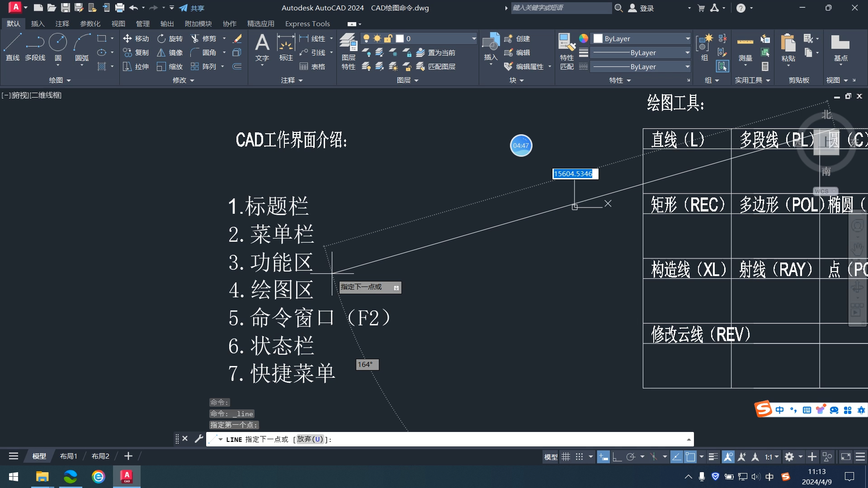Viewport: 868px width, 488px height.
Task: Click the 登录 sign-in link
Action: (646, 8)
